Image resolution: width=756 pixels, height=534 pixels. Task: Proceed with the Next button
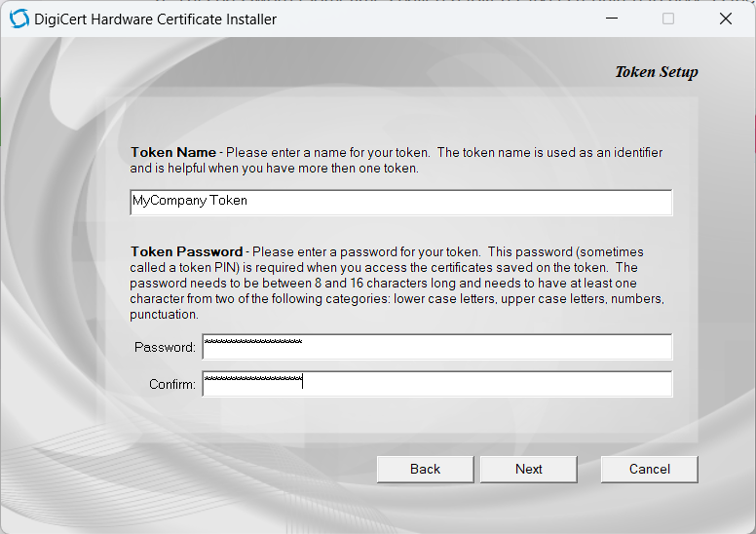(528, 470)
